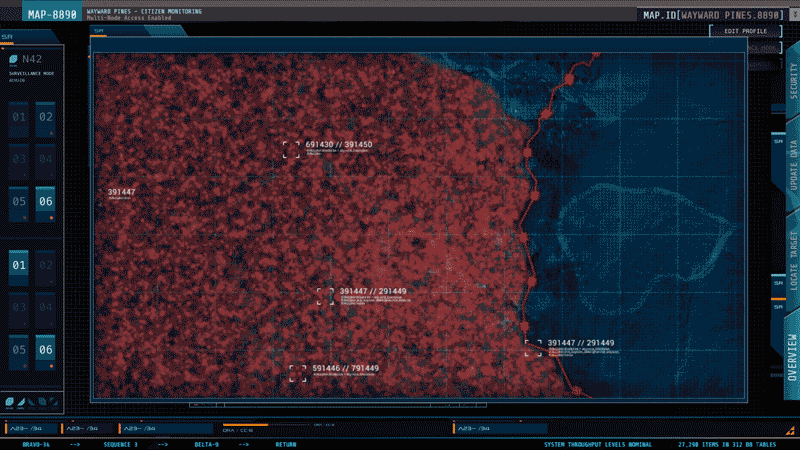800x450 pixels.
Task: Click the N42 leaf icon in the sidebar
Action: pyautogui.click(x=13, y=60)
